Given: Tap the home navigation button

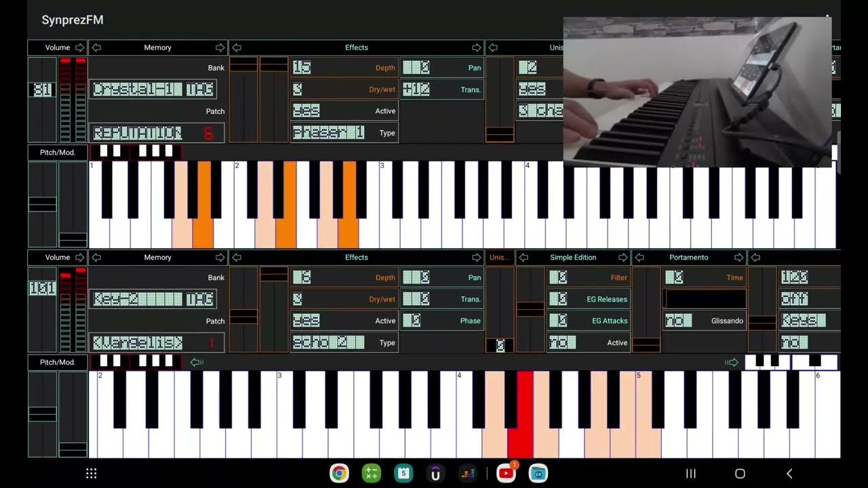Looking at the screenshot, I should point(740,474).
